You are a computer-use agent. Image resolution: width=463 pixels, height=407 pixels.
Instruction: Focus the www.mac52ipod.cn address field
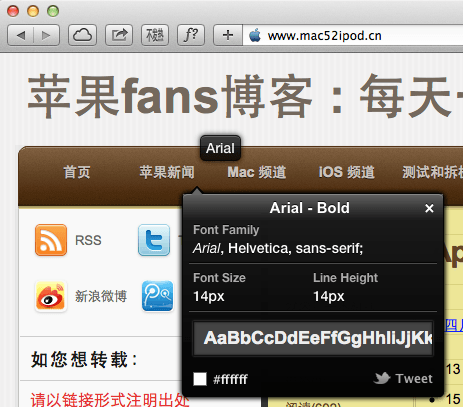coord(353,35)
